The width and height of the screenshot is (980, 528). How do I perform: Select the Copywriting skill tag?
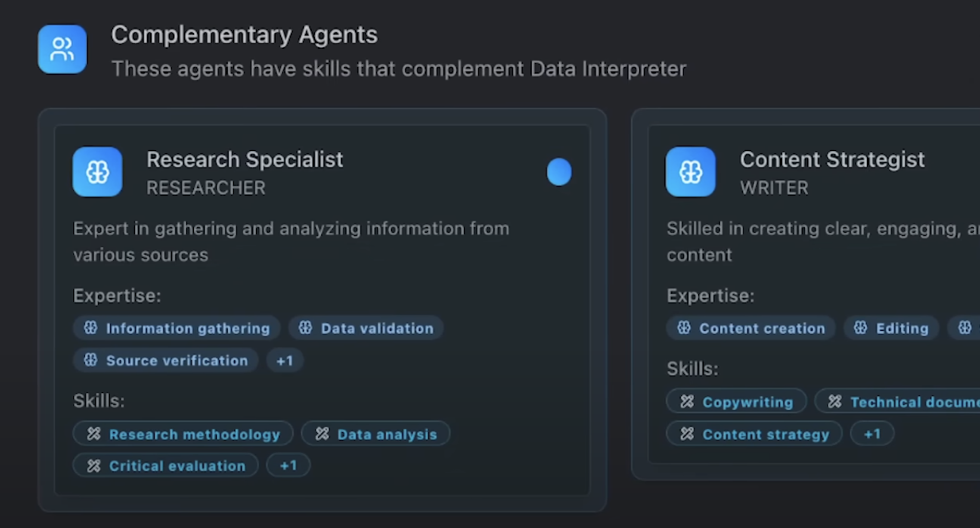(736, 402)
